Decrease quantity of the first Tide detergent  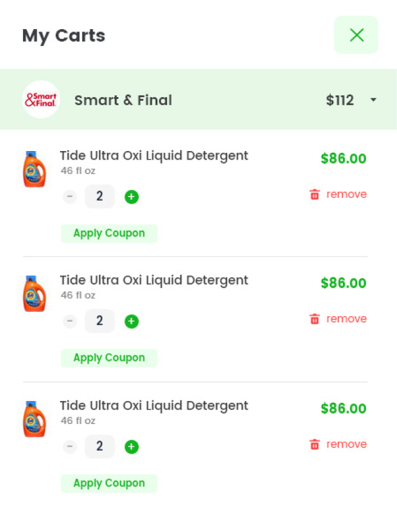pos(69,197)
